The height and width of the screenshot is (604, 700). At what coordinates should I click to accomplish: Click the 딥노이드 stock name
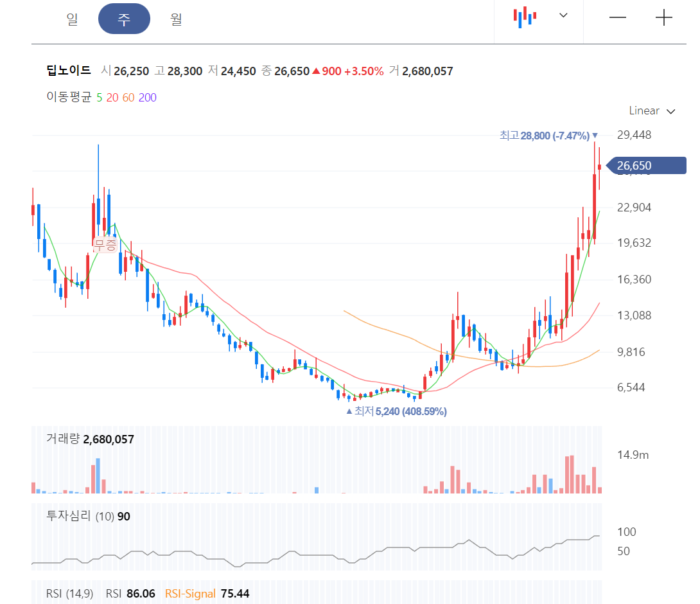[69, 71]
